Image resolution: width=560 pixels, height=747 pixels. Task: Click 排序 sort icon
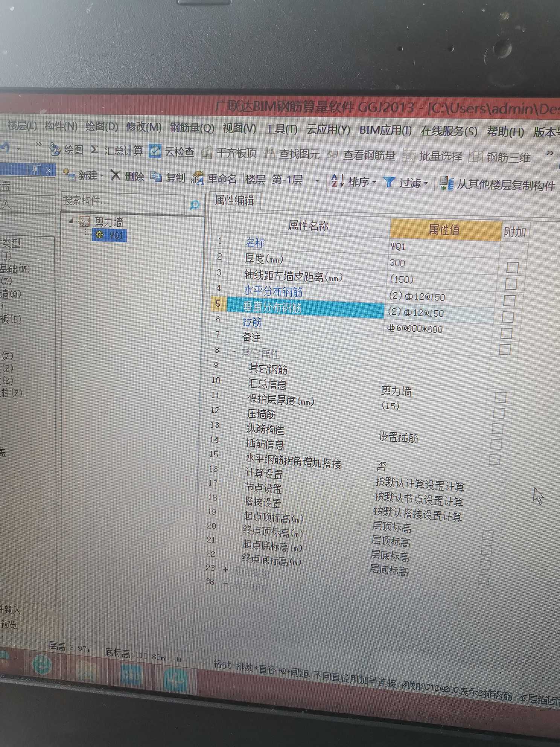coord(337,181)
